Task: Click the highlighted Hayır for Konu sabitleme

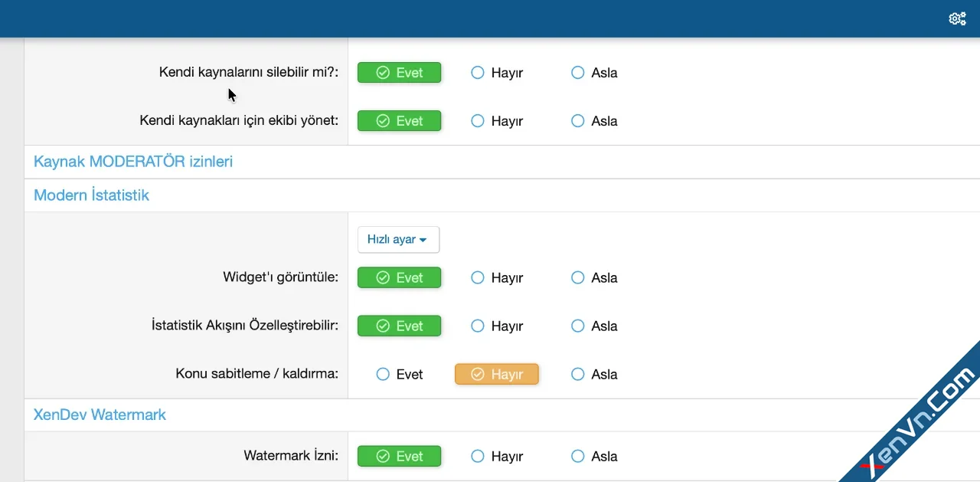Action: click(x=497, y=374)
